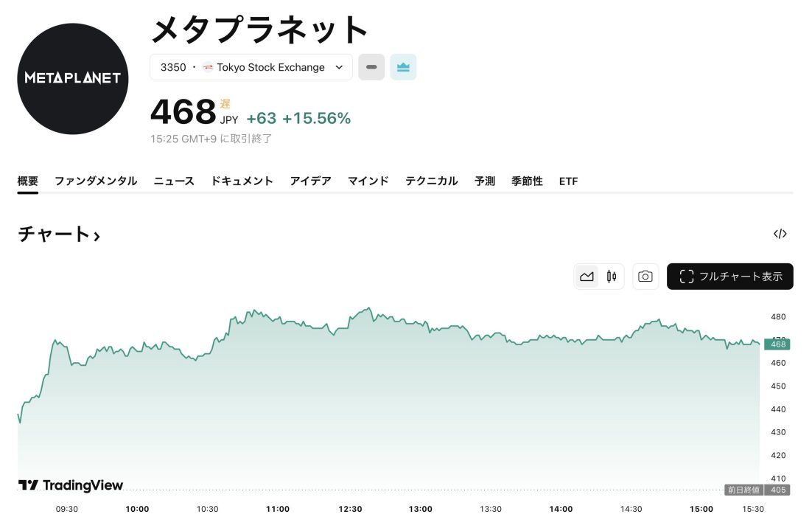
Task: Click the フルチャート表示 button
Action: click(x=729, y=277)
